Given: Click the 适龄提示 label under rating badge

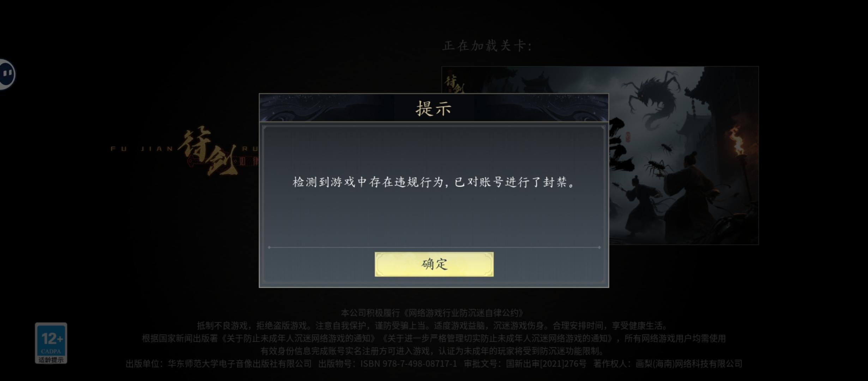Looking at the screenshot, I should click(51, 360).
